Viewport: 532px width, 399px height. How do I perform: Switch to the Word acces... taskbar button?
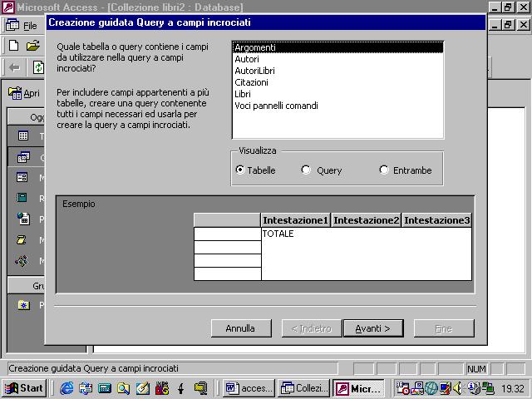point(249,388)
